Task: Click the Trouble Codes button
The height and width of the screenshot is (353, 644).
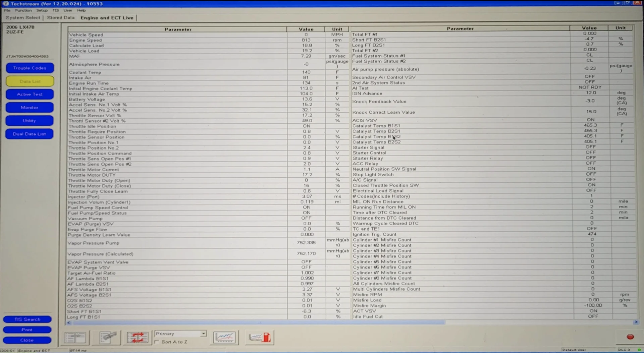Action: pos(30,68)
